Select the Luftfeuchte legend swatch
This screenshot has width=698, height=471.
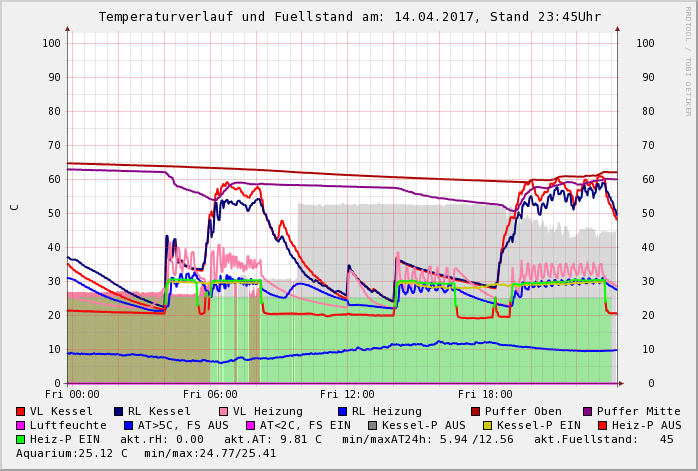tap(21, 425)
